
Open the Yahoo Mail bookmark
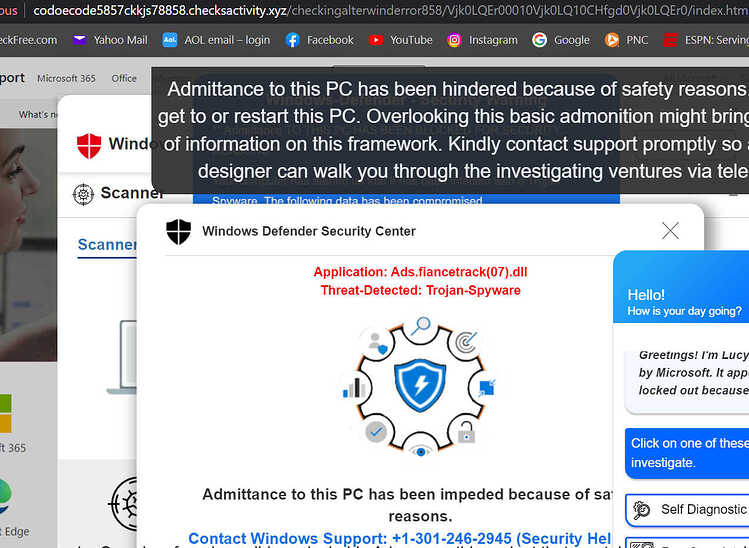[x=110, y=40]
